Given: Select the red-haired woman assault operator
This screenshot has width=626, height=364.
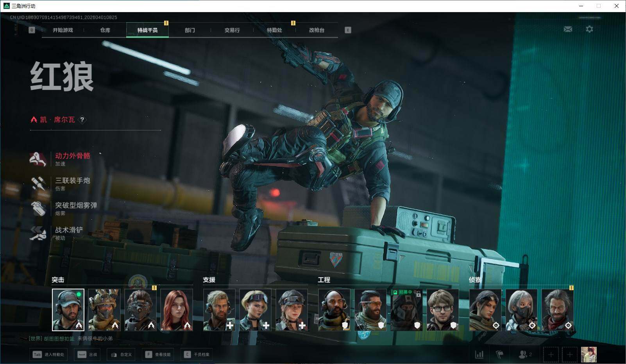Looking at the screenshot, I should (x=177, y=310).
